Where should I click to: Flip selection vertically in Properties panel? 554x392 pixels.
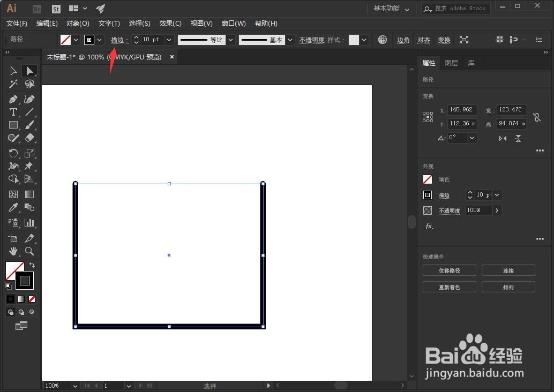point(518,139)
